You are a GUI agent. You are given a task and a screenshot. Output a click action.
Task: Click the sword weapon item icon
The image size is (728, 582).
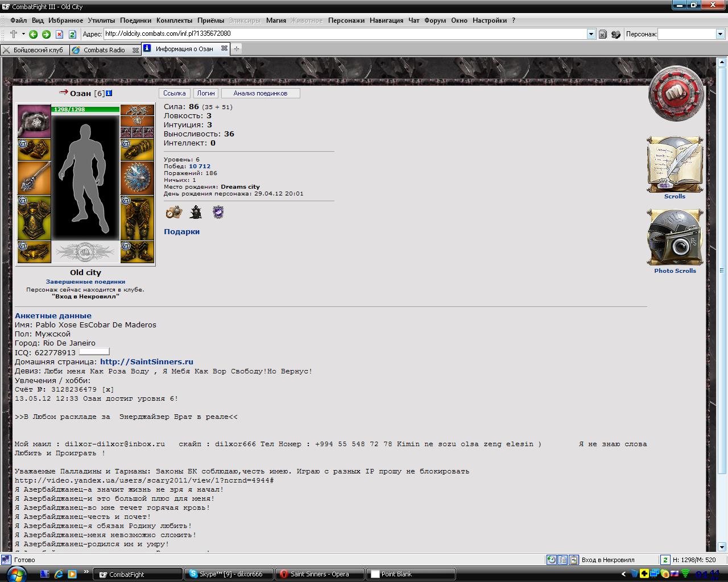(x=34, y=178)
